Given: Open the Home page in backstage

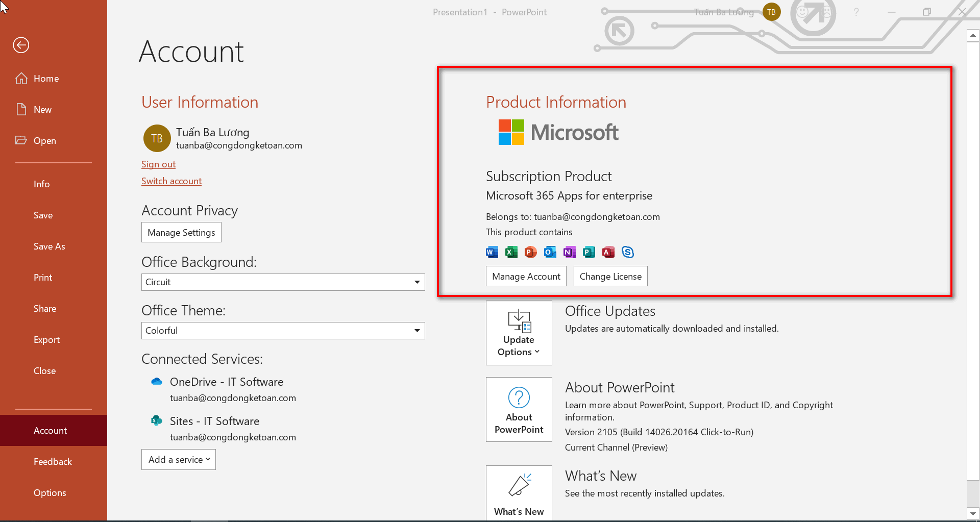Looking at the screenshot, I should point(54,79).
